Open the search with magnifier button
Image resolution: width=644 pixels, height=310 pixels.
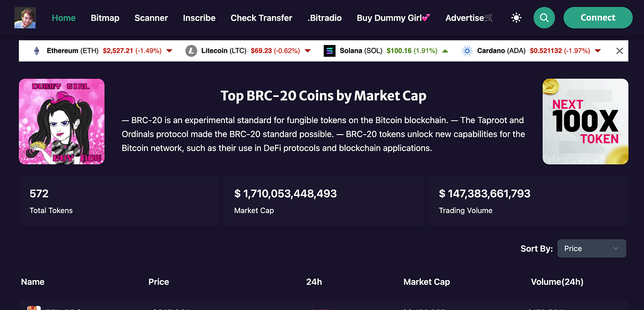544,18
